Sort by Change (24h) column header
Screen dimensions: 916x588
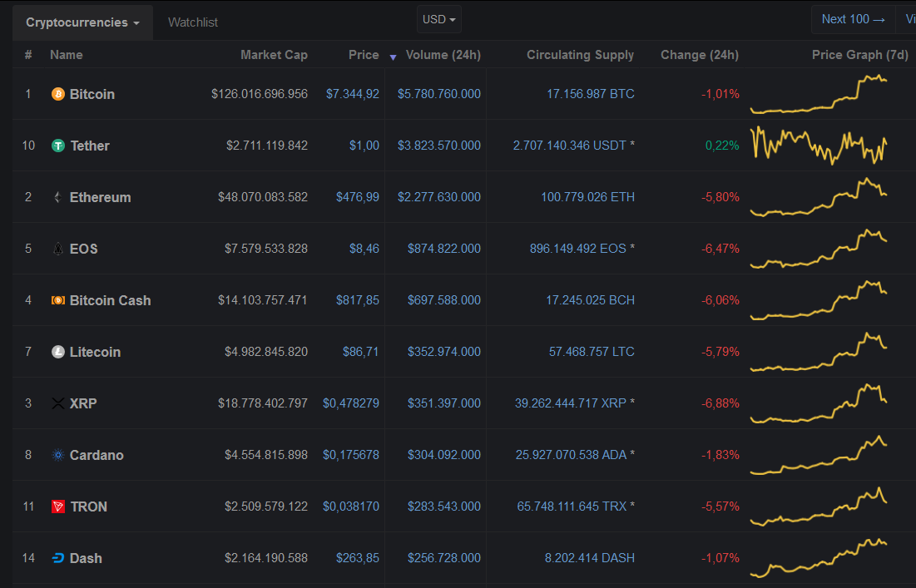(699, 55)
